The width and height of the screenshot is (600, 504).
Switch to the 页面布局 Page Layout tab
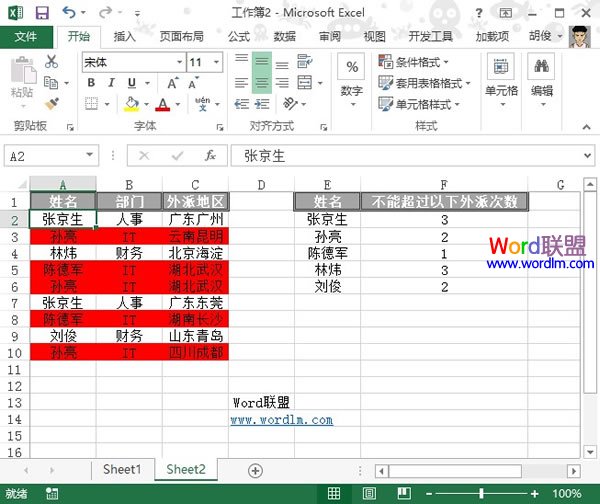point(182,37)
